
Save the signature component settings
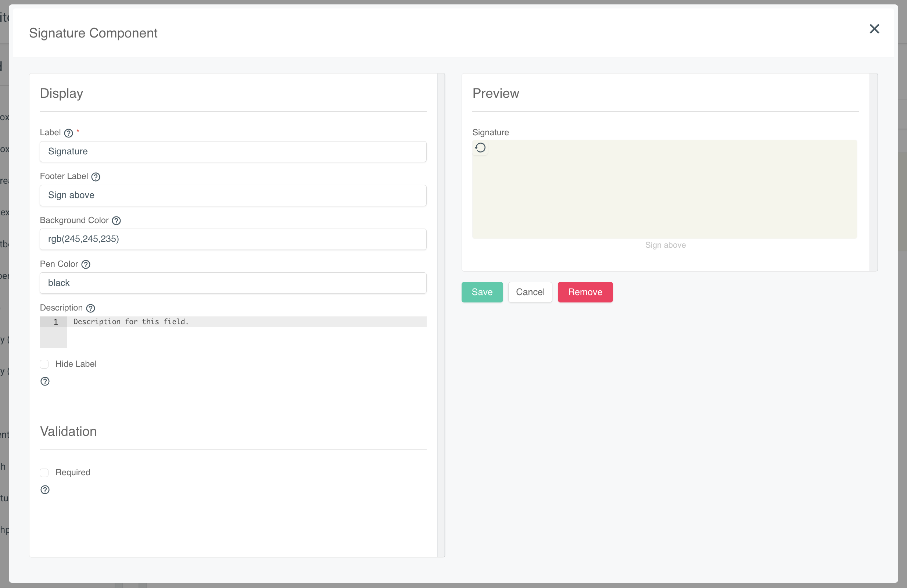click(482, 292)
